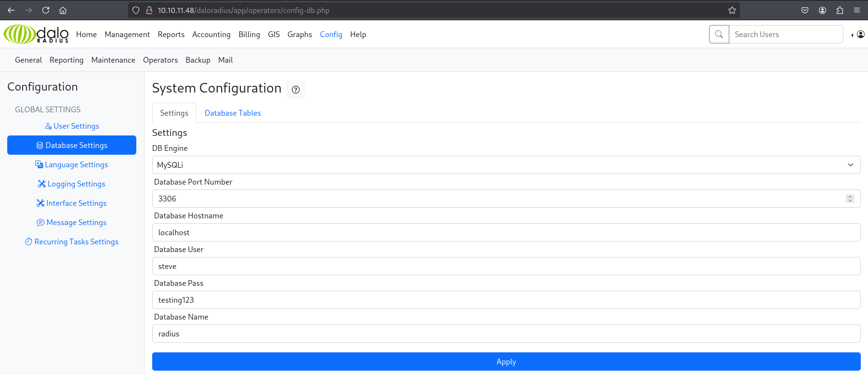The image size is (868, 375).
Task: Bookmark this page with star icon
Action: click(732, 10)
